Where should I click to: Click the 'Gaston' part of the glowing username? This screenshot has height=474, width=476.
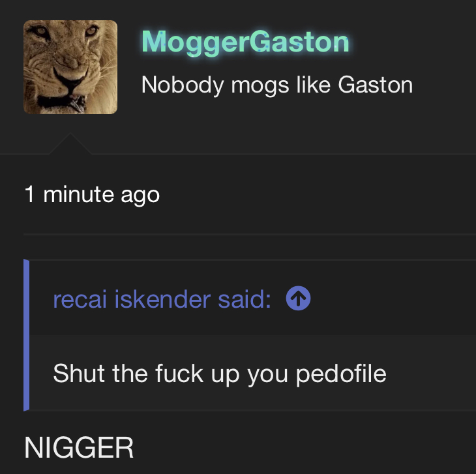(299, 42)
